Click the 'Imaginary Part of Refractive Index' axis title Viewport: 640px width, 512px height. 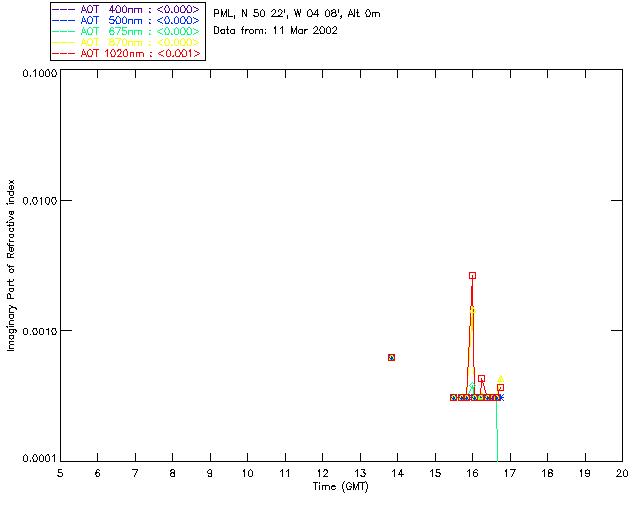pyautogui.click(x=11, y=265)
